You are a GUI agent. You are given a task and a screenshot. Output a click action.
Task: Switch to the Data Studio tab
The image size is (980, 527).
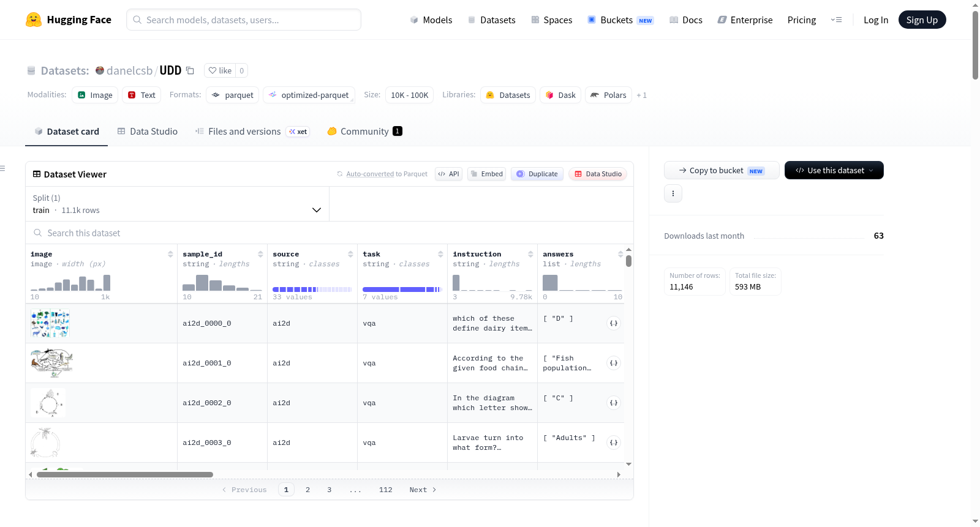[x=148, y=132]
